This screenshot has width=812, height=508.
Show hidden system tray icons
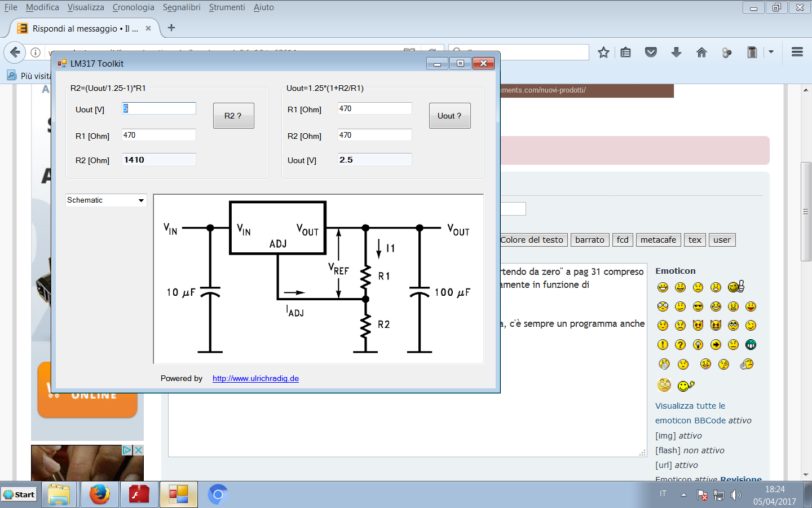(683, 495)
